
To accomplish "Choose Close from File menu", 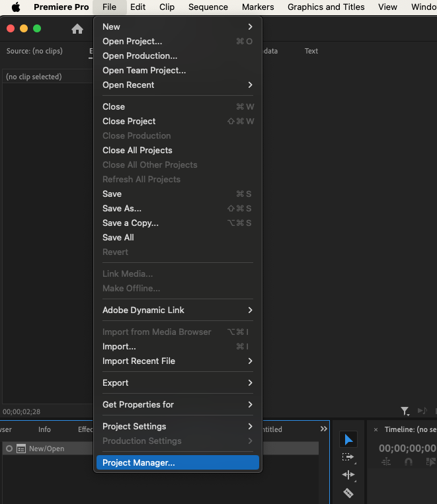I will pyautogui.click(x=178, y=106).
